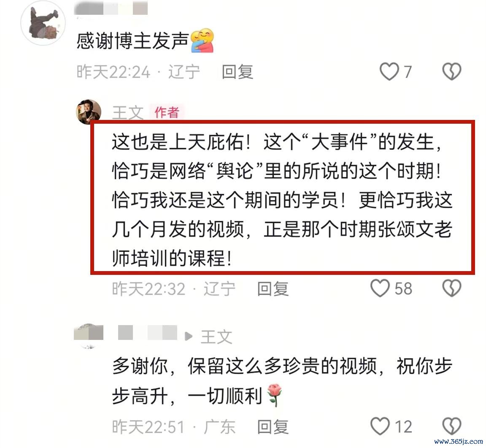
Task: Open the blurred avatar of third commenter
Action: coord(89,336)
